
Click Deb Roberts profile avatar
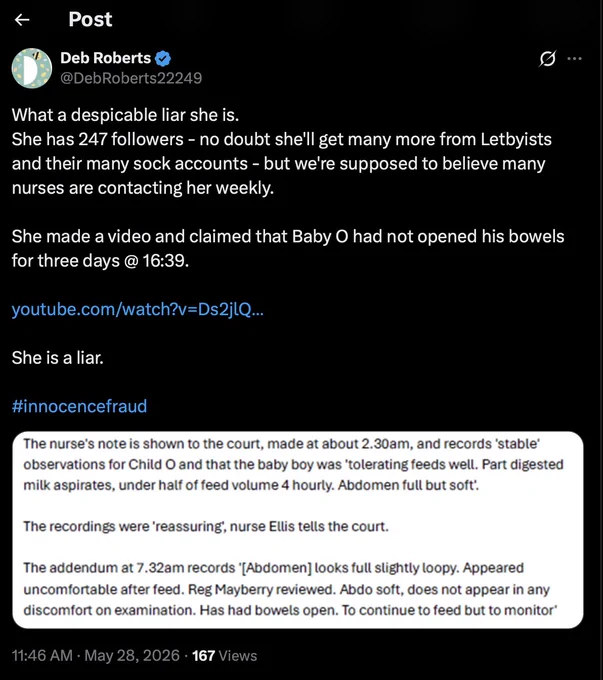tap(32, 68)
